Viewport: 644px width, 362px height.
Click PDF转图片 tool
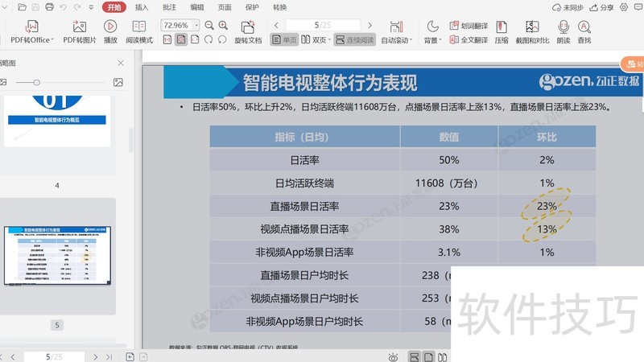pyautogui.click(x=79, y=32)
